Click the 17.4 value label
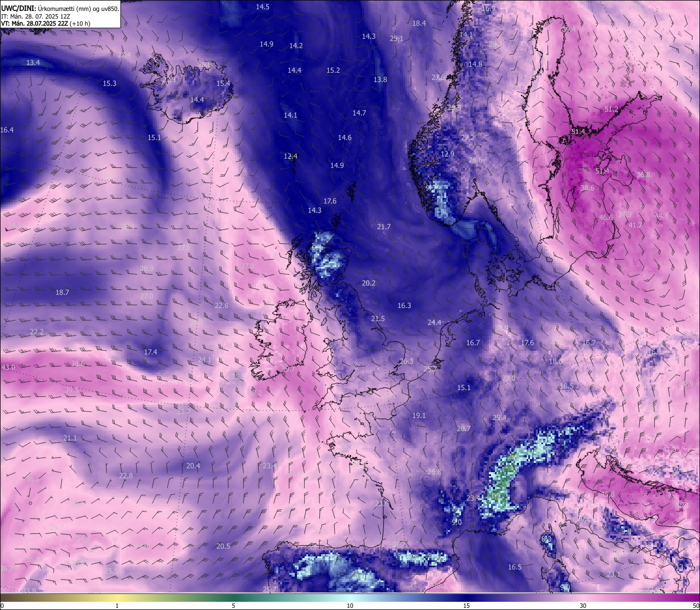The image size is (700, 610). click(150, 352)
